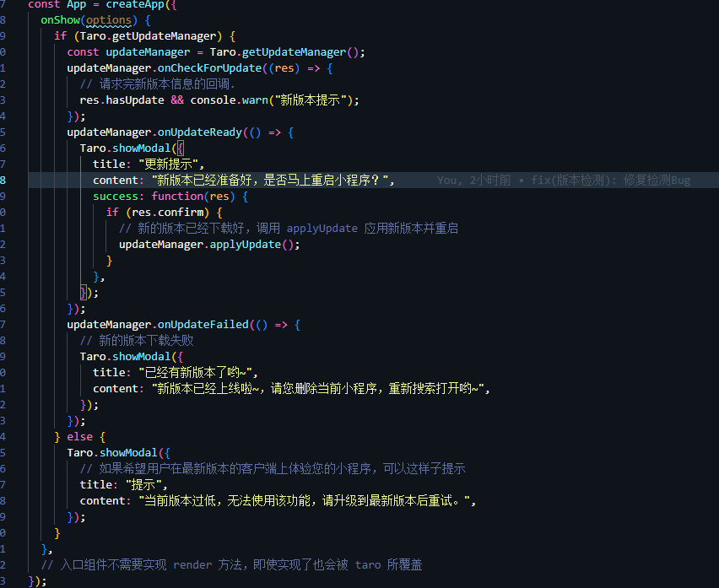The width and height of the screenshot is (719, 588).
Task: Click 'res.confirm' in the if condition
Action: pos(168,213)
